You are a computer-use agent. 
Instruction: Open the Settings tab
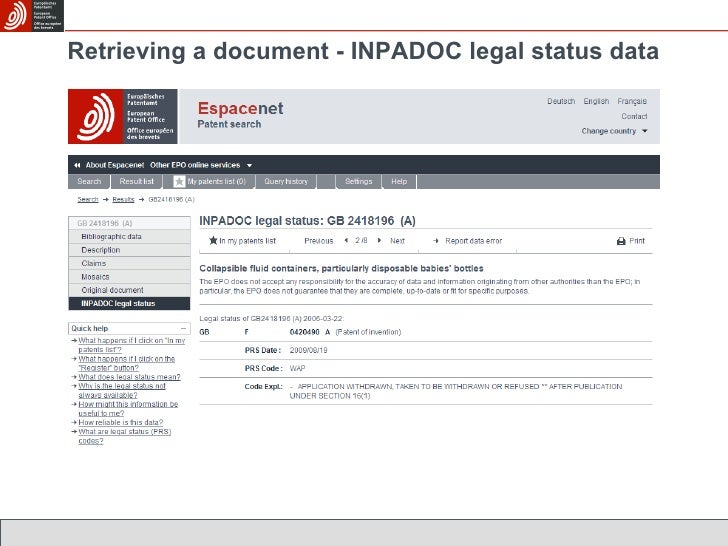[x=358, y=182]
